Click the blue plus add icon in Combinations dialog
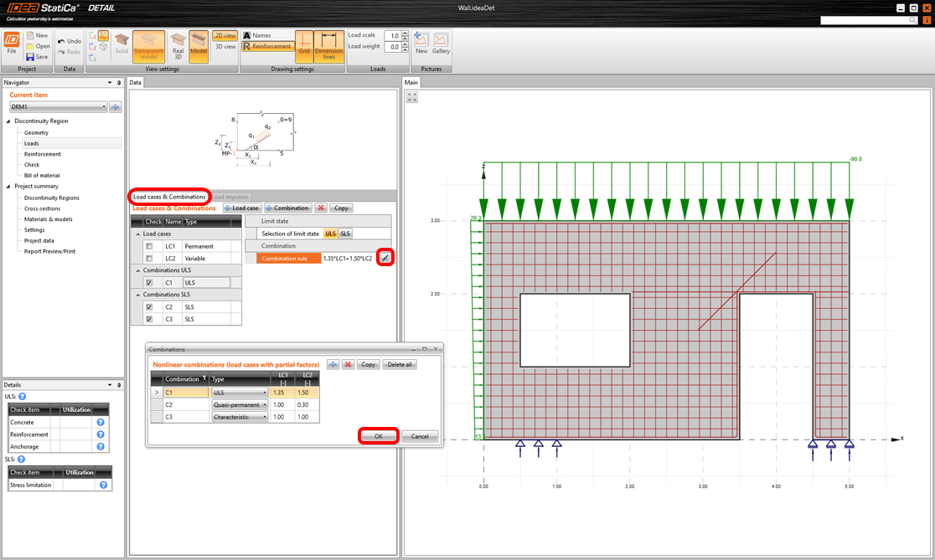This screenshot has width=935, height=560. point(333,365)
